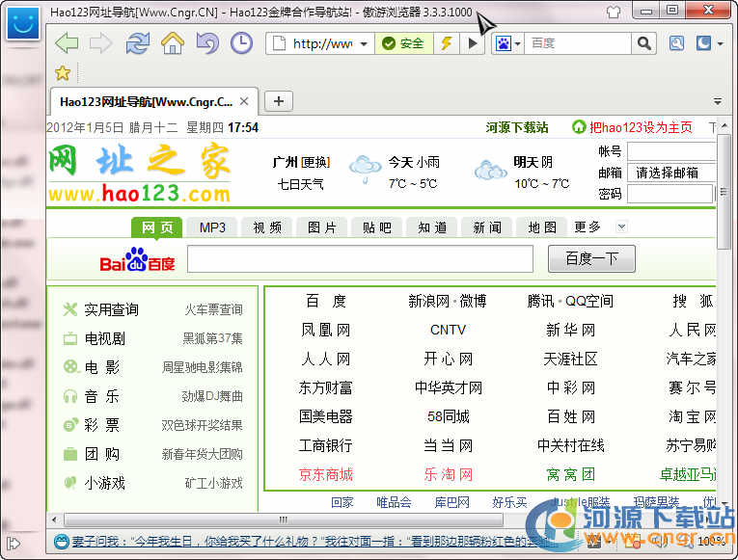
Task: Select the 地图 search tab
Action: tap(542, 227)
